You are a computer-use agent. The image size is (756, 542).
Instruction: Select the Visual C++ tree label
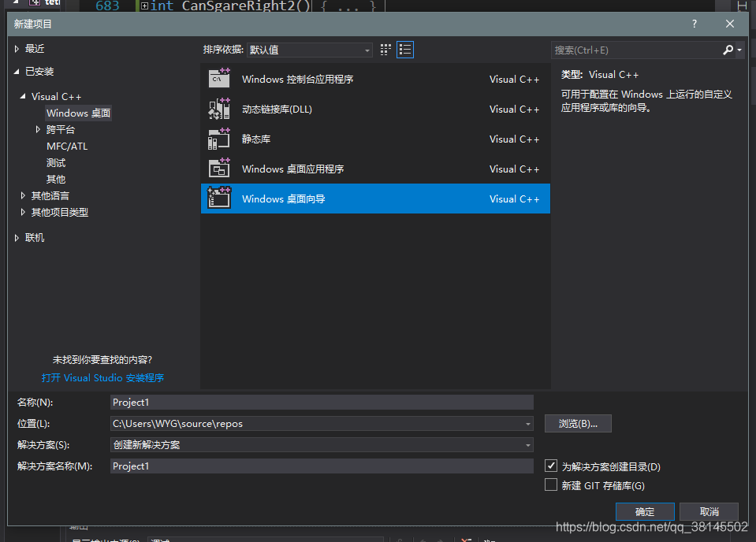tap(57, 96)
